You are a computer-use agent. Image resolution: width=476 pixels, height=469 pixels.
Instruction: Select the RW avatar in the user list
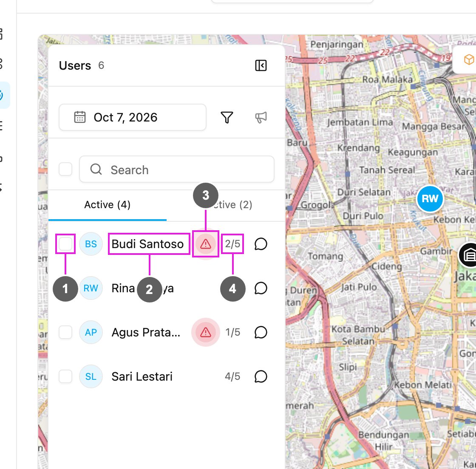pyautogui.click(x=91, y=288)
